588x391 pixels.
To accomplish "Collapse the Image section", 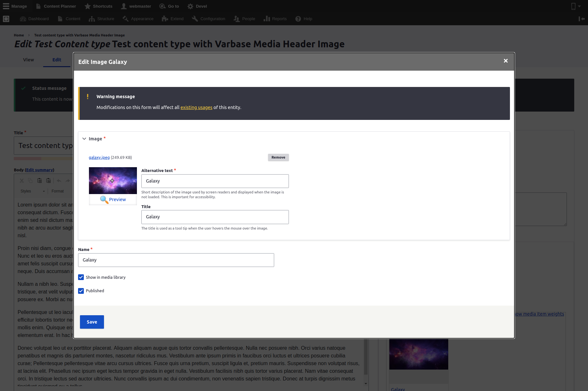I will click(x=84, y=138).
